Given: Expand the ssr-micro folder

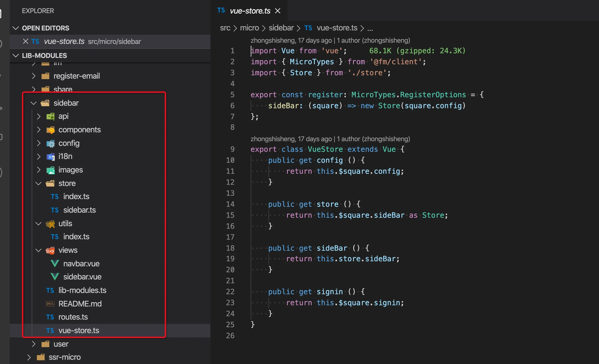Looking at the screenshot, I should (29, 357).
